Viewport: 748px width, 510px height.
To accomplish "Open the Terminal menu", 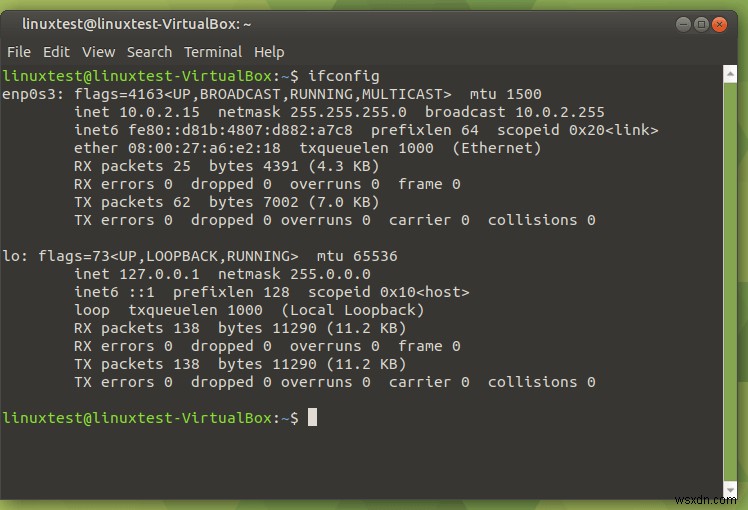I will [x=213, y=52].
